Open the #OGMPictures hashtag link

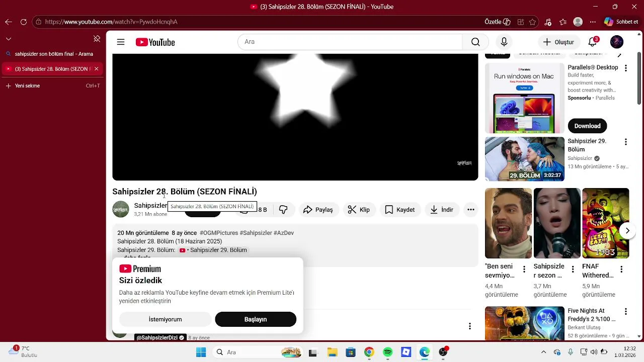pyautogui.click(x=219, y=233)
